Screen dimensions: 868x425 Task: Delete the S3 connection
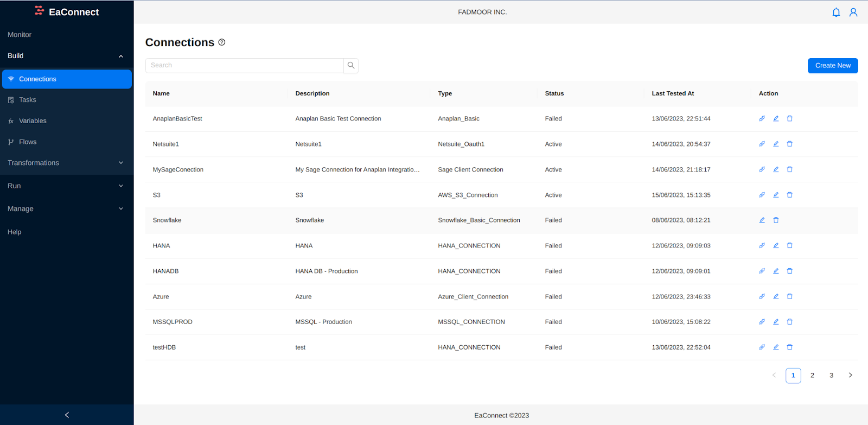(790, 195)
